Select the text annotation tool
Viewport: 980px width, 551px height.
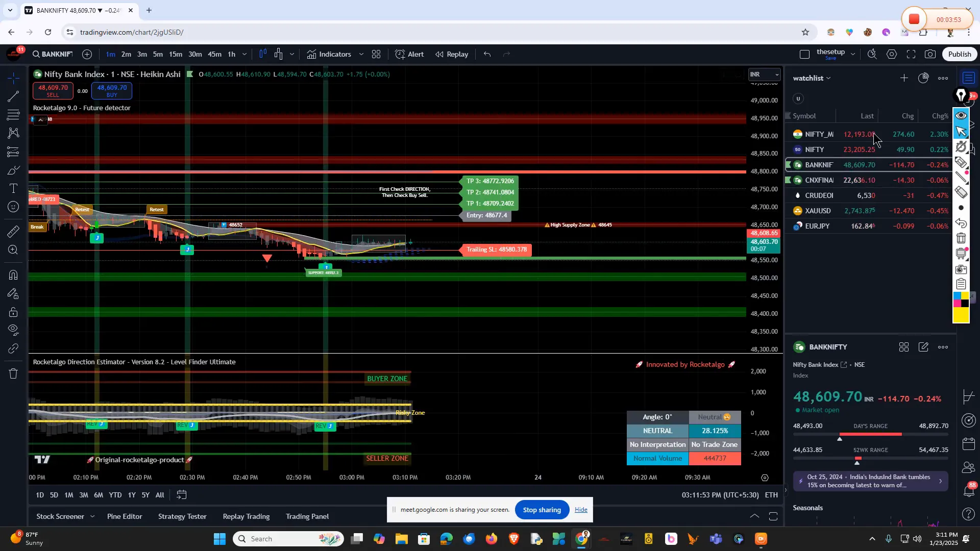click(x=13, y=188)
